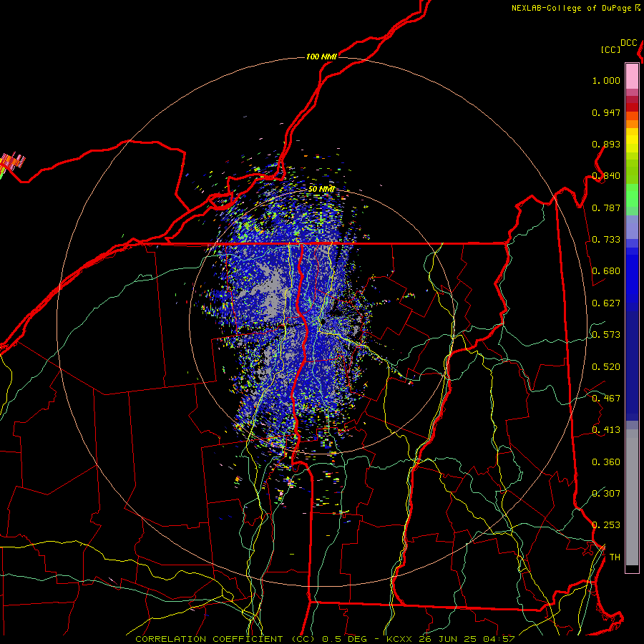
Task: Click the TH threshold label on scale
Action: click(x=615, y=557)
